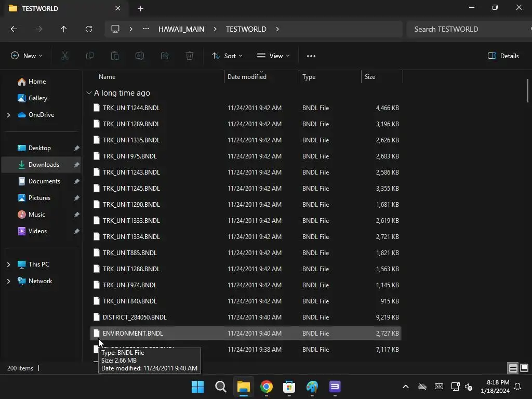532x399 pixels.
Task: Collapse the A long time ago group
Action: [89, 93]
